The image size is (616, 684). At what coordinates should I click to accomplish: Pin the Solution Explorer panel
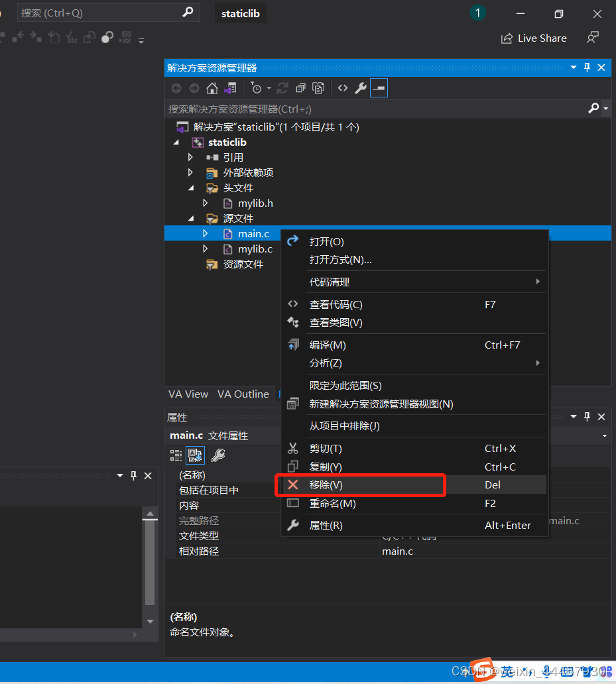pos(587,67)
